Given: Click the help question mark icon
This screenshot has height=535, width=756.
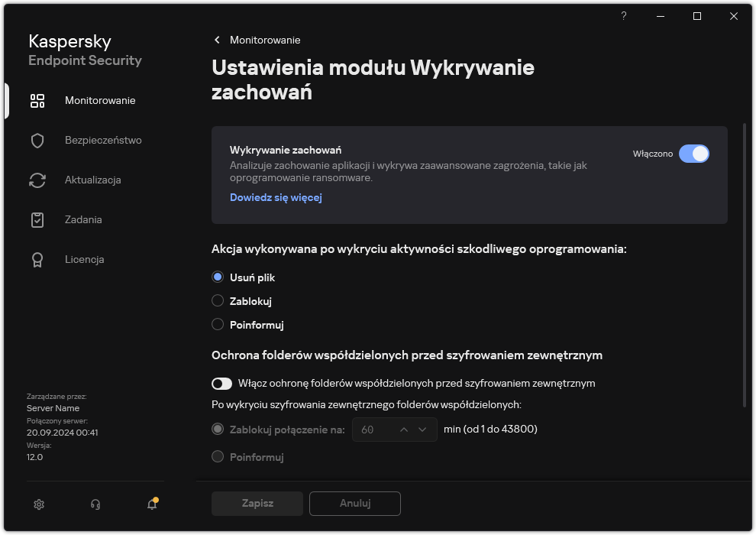Looking at the screenshot, I should (623, 16).
